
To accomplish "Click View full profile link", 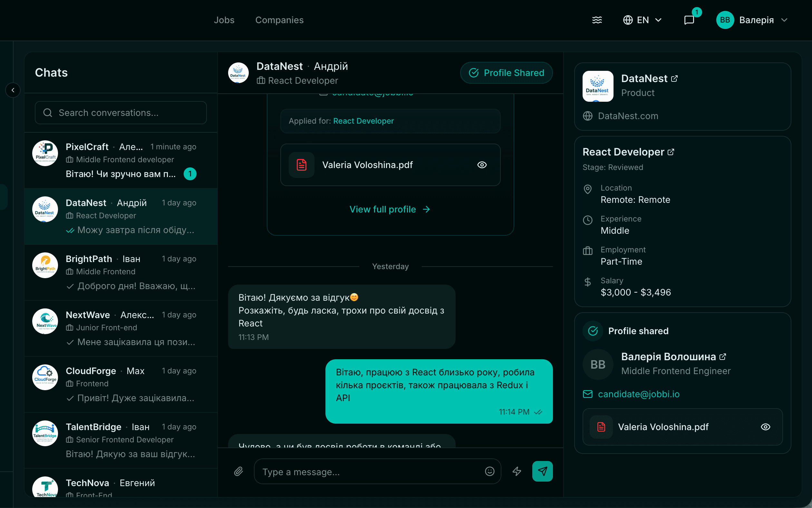I will pos(390,209).
